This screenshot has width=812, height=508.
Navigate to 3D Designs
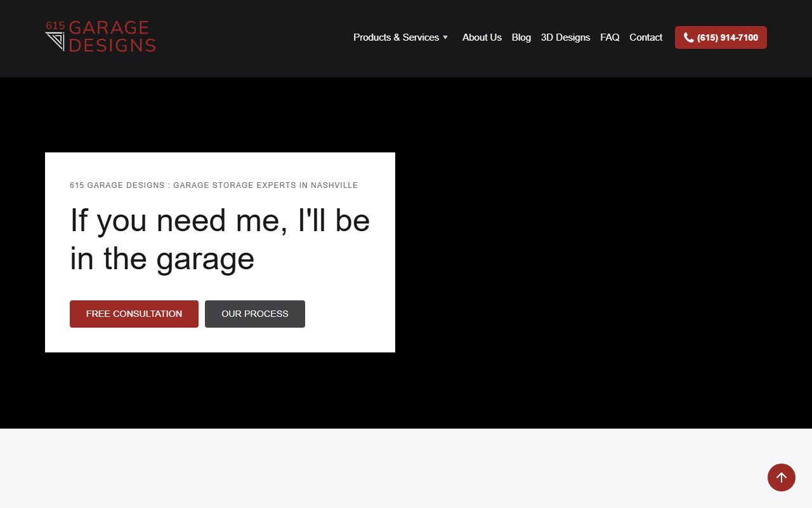tap(565, 37)
